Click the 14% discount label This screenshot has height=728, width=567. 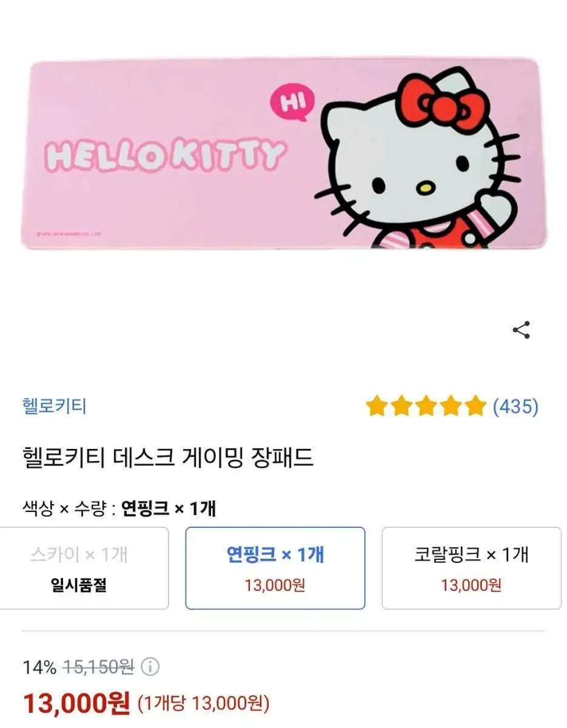(39, 668)
